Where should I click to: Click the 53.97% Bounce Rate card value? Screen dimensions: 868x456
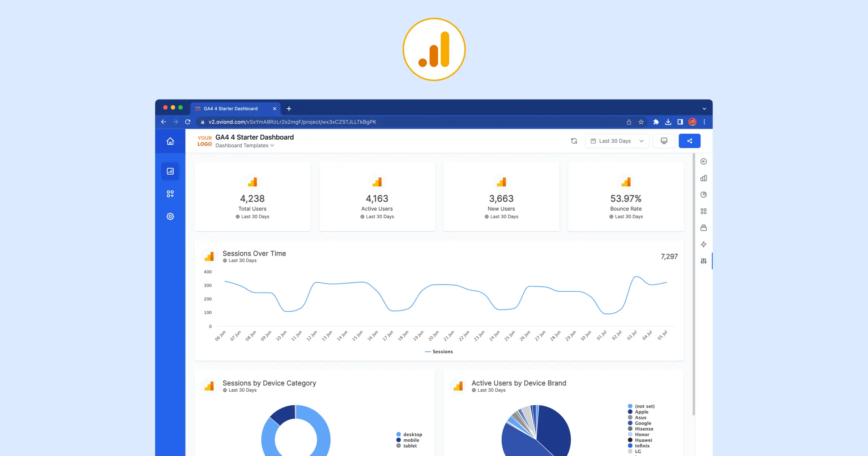coord(626,199)
